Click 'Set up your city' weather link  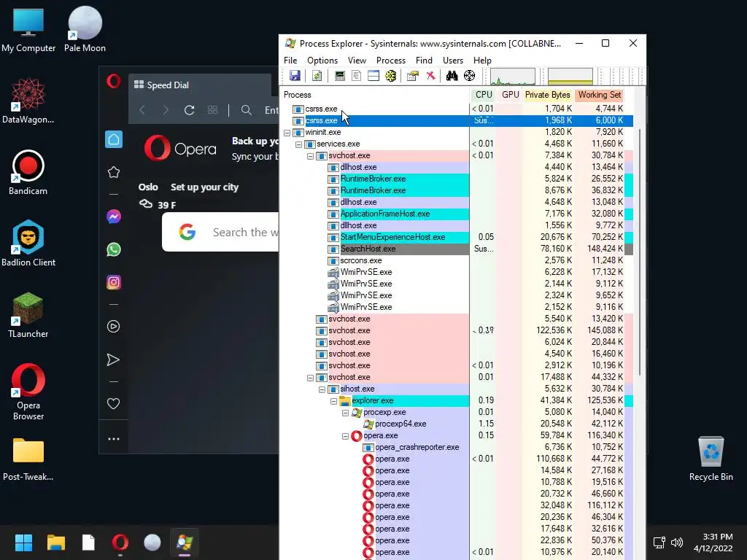(204, 187)
